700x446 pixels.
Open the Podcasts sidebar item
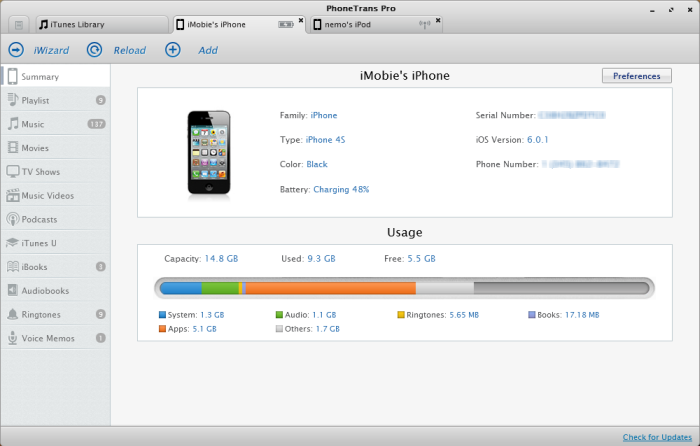pos(56,219)
